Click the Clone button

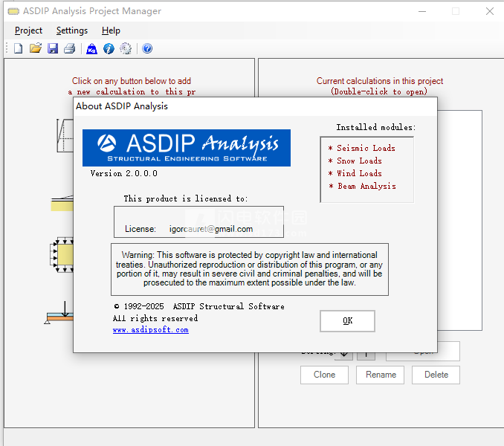click(324, 375)
